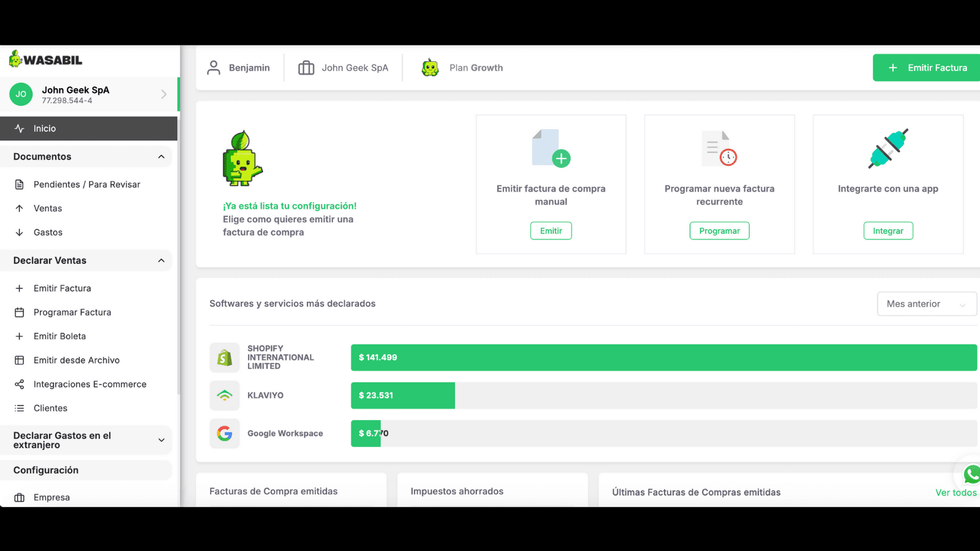The width and height of the screenshot is (980, 551).
Task: Click the Integraciones E-commerce share icon
Action: click(x=19, y=384)
